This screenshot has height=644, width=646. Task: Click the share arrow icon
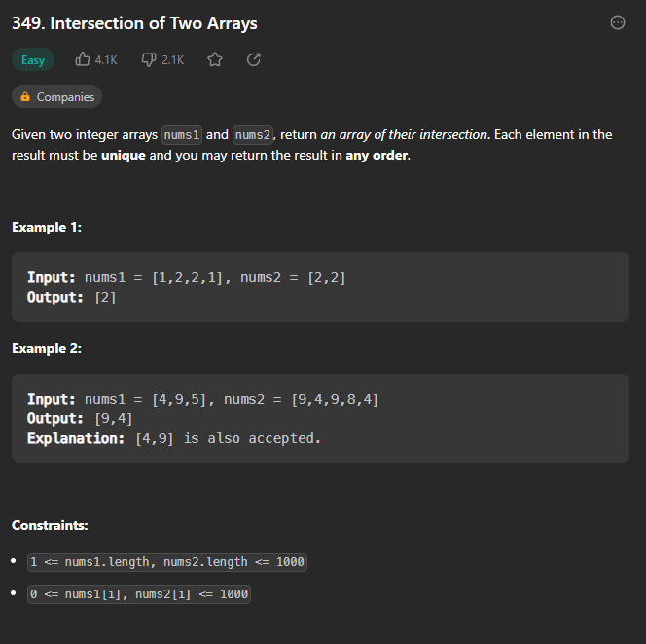click(x=253, y=59)
